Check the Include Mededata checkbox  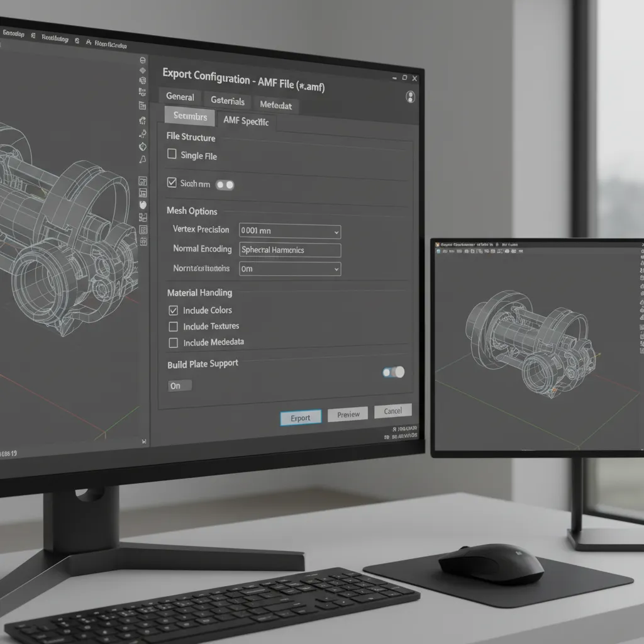click(174, 343)
